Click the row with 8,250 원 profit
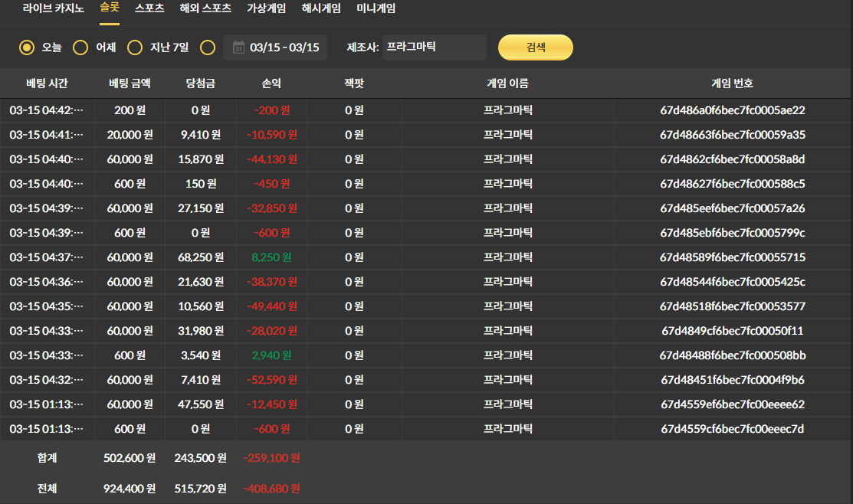The image size is (853, 504). tap(271, 257)
